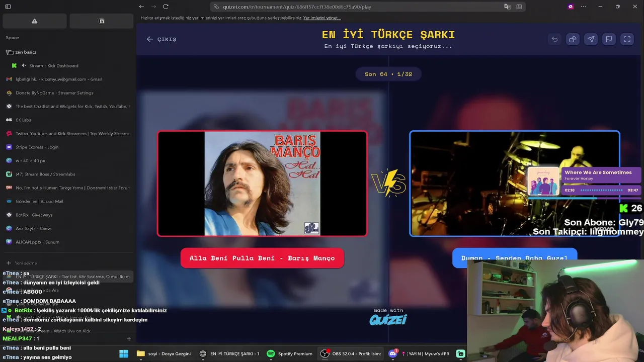Open soşıl - Dosya Gezgini in taskbar
644x362 pixels.
tap(164, 353)
